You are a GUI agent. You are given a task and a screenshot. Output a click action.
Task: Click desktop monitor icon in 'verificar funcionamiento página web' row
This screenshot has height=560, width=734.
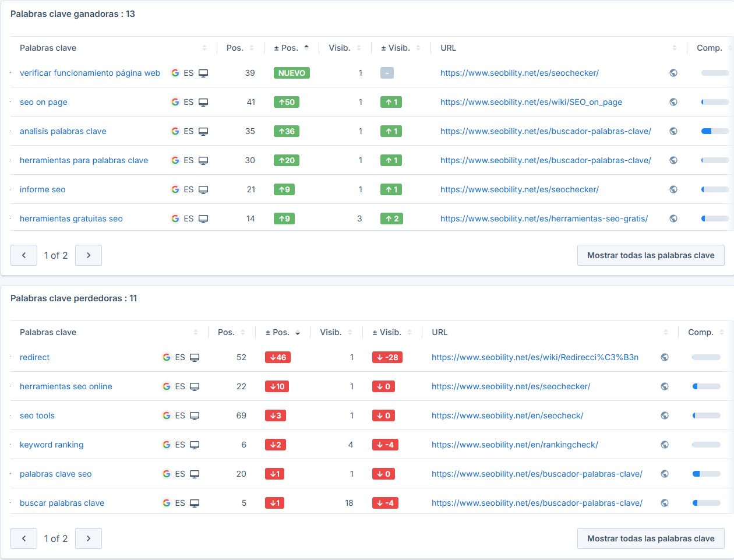coord(203,73)
